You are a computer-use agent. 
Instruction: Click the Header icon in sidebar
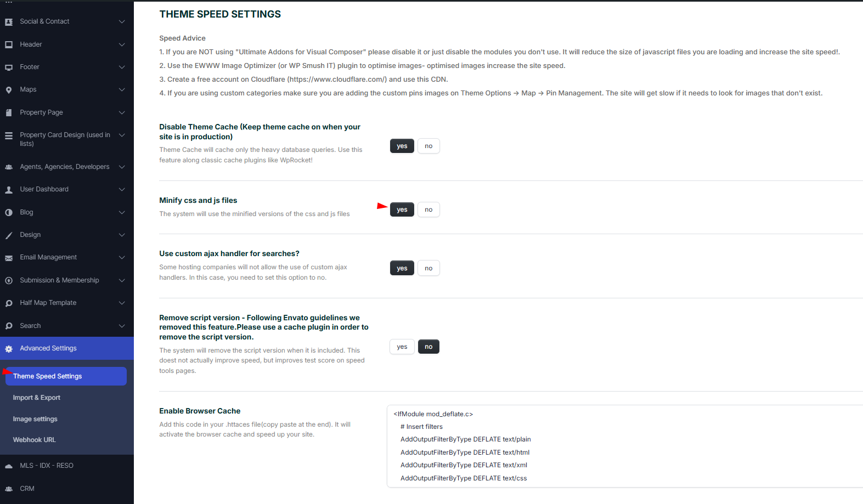tap(9, 45)
